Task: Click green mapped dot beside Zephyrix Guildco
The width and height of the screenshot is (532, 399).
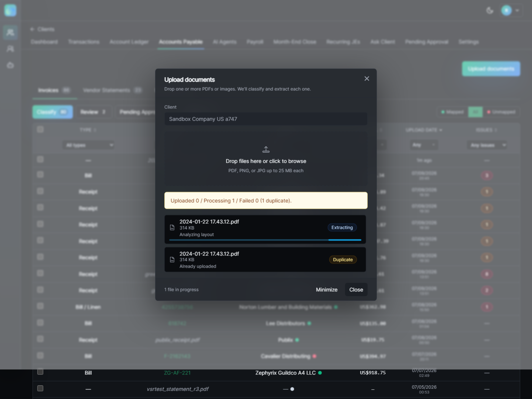Action: [320, 373]
